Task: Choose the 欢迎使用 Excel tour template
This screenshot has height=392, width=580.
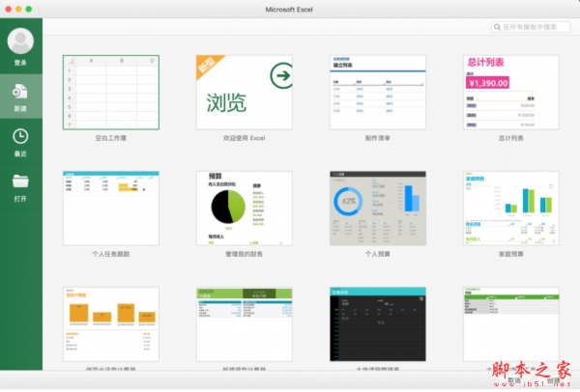Action: coord(245,93)
